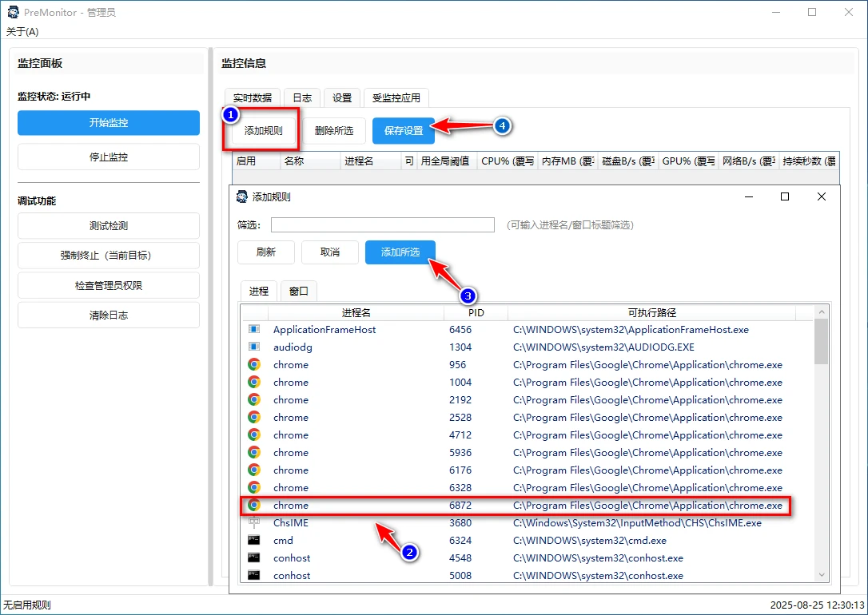The height and width of the screenshot is (615, 868).
Task: Click the audiodg process icon
Action: pyautogui.click(x=256, y=347)
